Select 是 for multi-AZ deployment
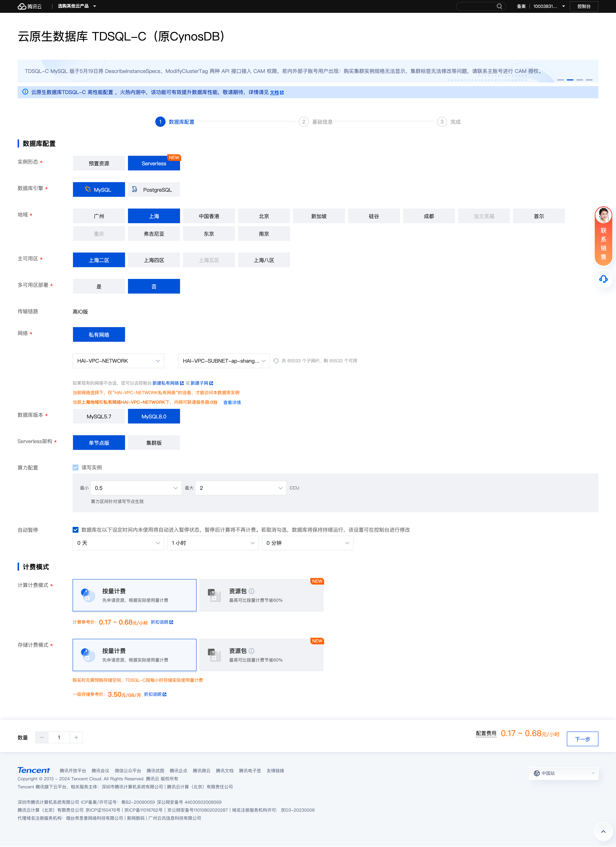This screenshot has height=847, width=616. [99, 286]
